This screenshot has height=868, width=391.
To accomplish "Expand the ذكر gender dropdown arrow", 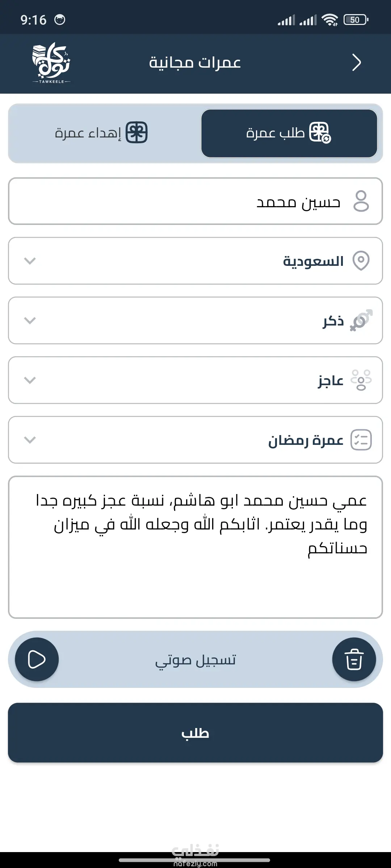I will pyautogui.click(x=30, y=320).
